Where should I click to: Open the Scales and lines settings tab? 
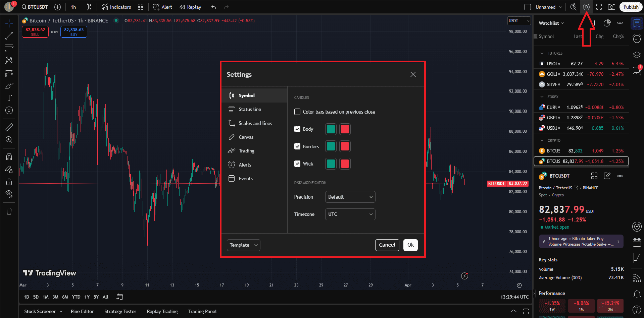(254, 123)
